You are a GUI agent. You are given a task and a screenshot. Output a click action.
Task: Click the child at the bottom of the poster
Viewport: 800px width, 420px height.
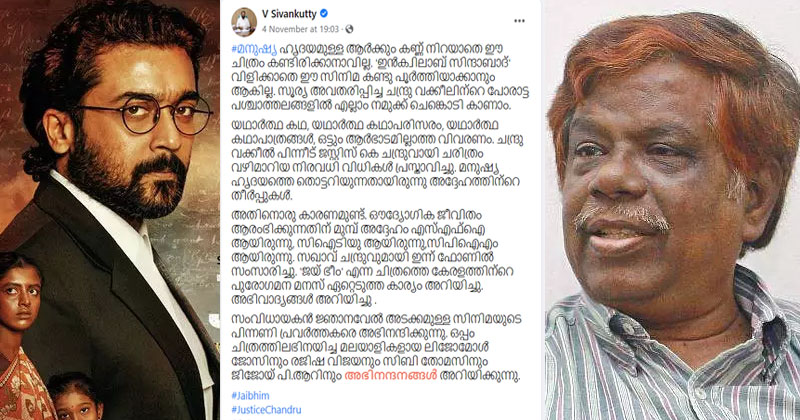(76, 397)
